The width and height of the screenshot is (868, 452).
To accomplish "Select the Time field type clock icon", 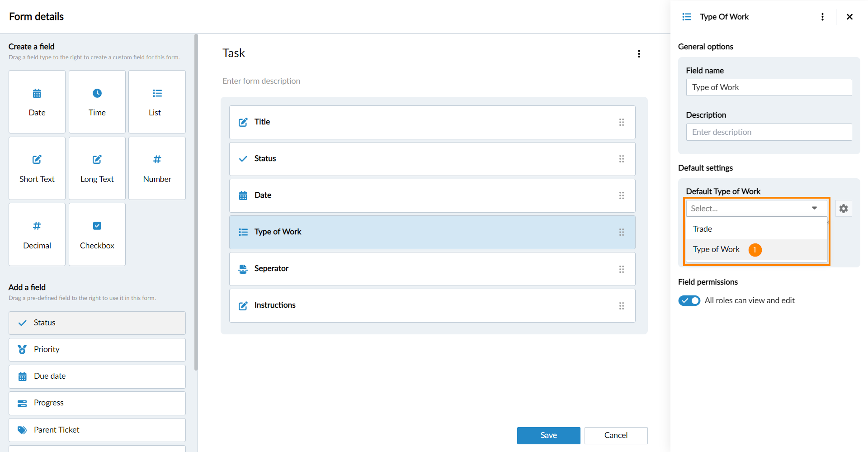I will pos(97,94).
